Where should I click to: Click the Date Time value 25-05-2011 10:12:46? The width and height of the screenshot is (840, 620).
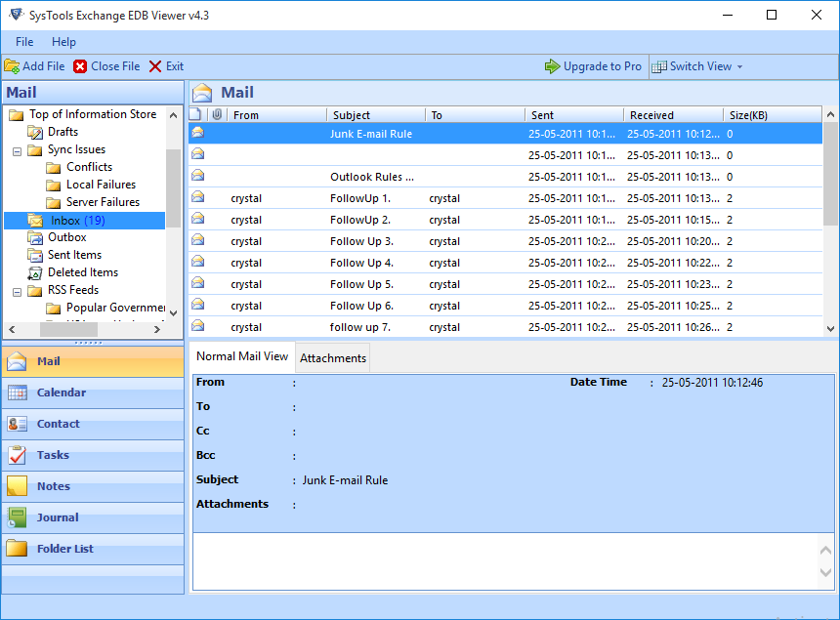[712, 383]
